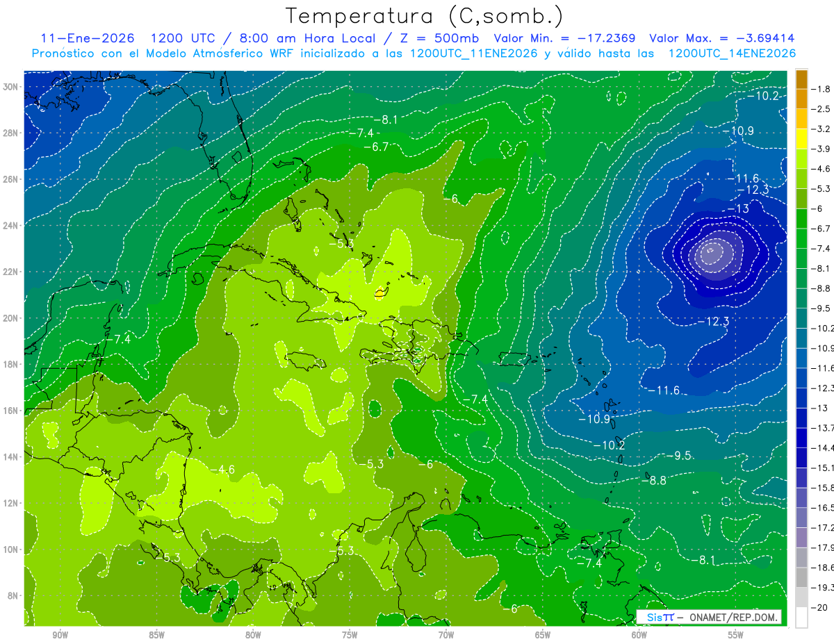Screen dimensions: 834x644
Task: Click the dark orange swatch atop the legend
Action: click(x=801, y=79)
